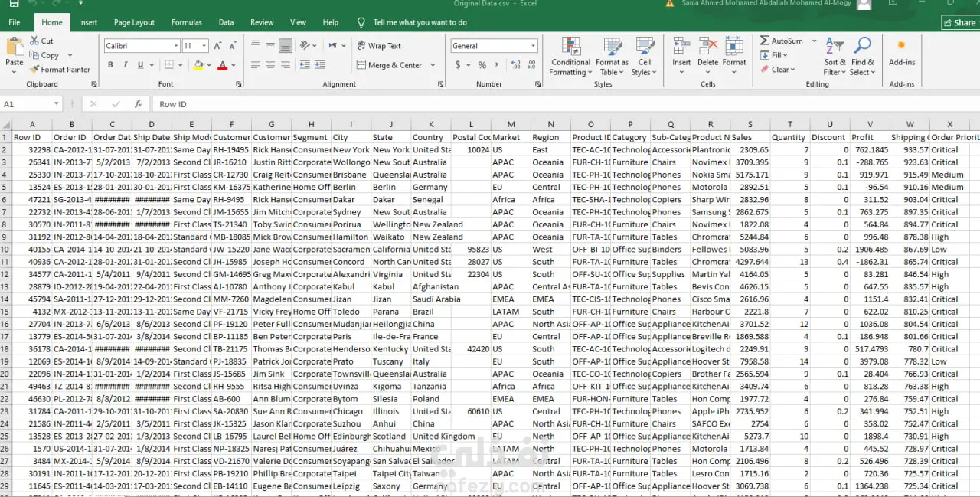This screenshot has width=980, height=497.
Task: Apply Top Align to cells
Action: pos(256,45)
